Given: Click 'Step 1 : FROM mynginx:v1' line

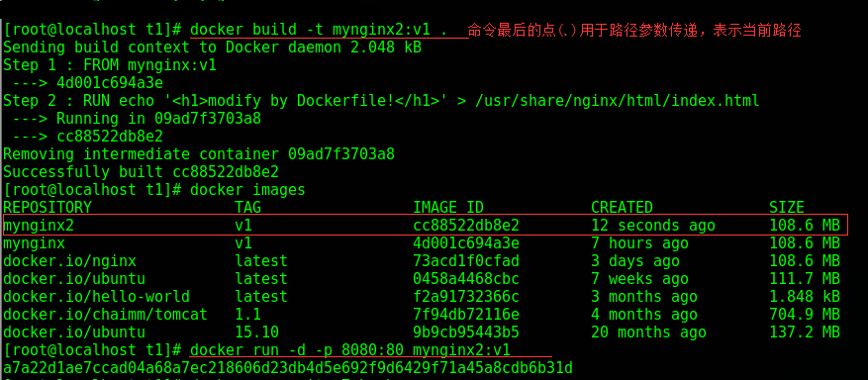Looking at the screenshot, I should click(x=110, y=65).
